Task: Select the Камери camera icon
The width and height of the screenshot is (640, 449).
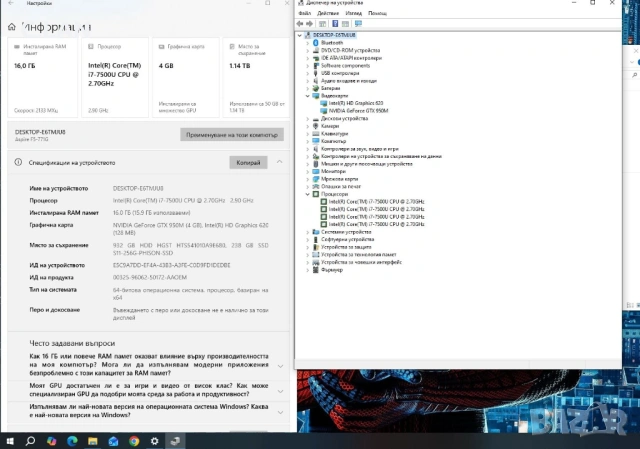Action: (316, 126)
